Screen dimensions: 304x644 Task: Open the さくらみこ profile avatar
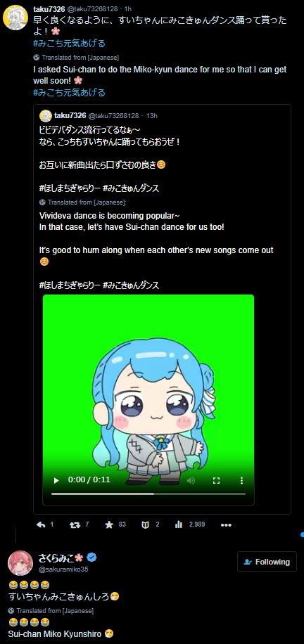pyautogui.click(x=20, y=562)
